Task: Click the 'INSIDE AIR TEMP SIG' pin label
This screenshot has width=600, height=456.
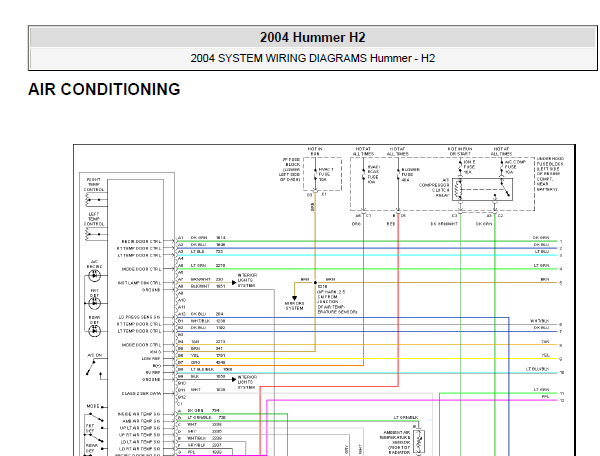Action: 139,414
